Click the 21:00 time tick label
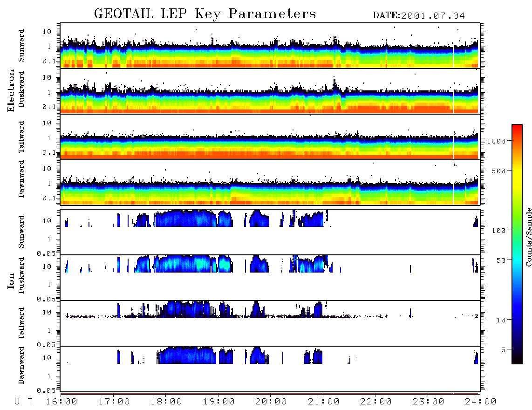The width and height of the screenshot is (532, 410). click(x=324, y=402)
